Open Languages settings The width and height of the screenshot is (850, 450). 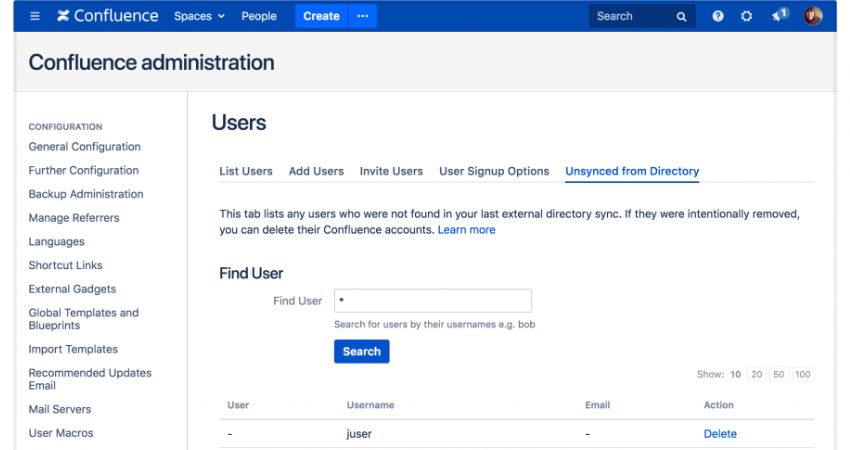pos(56,242)
